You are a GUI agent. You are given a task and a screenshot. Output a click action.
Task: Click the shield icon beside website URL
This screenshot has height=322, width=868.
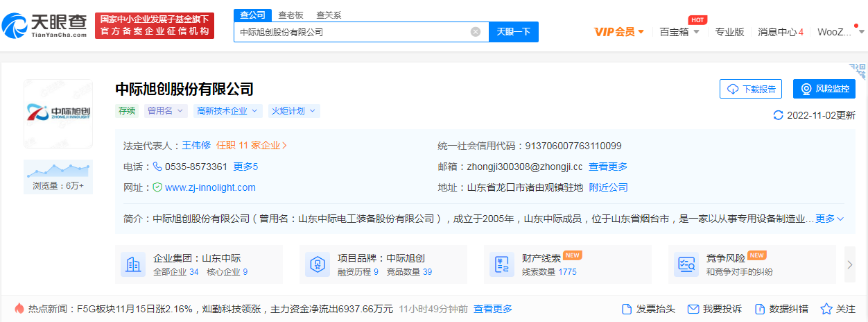(157, 187)
